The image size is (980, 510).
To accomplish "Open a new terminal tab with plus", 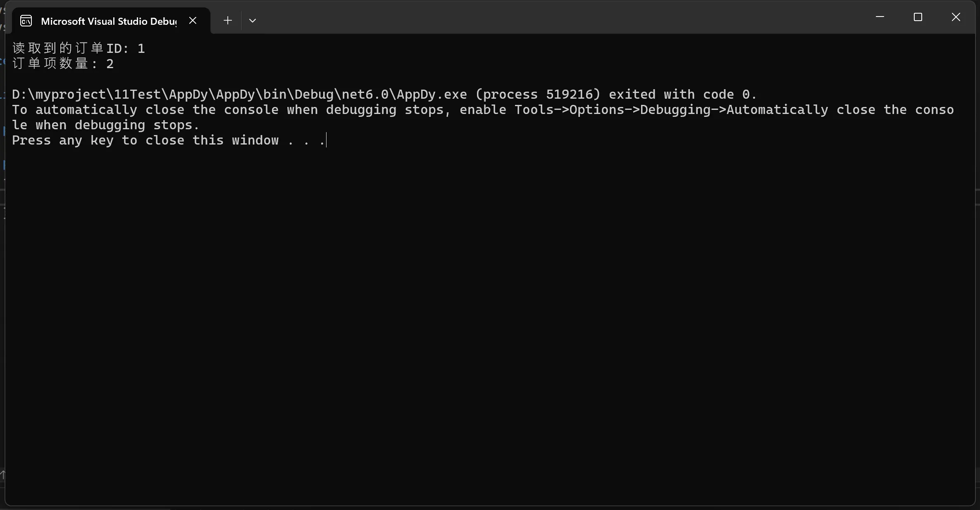I will click(227, 21).
